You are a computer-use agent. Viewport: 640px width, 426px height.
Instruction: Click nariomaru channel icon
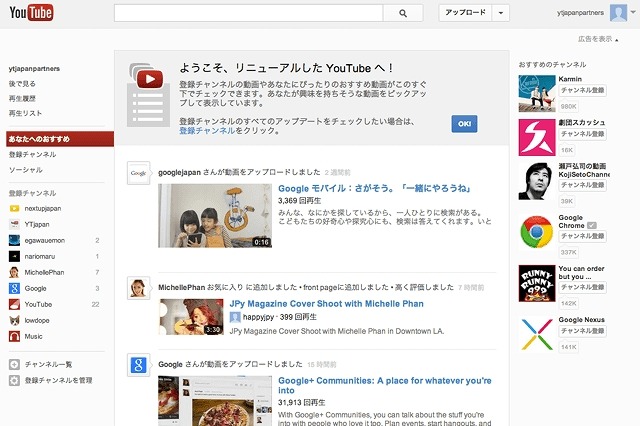pos(14,256)
